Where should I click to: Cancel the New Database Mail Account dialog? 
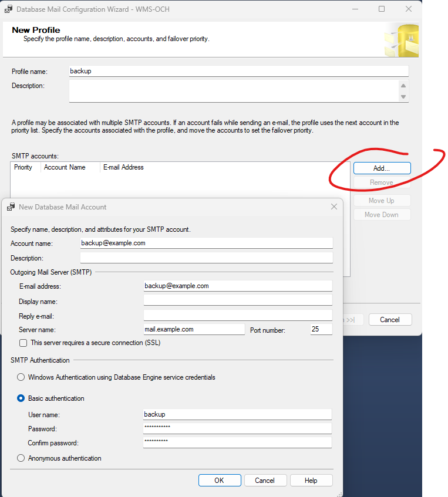pyautogui.click(x=264, y=481)
